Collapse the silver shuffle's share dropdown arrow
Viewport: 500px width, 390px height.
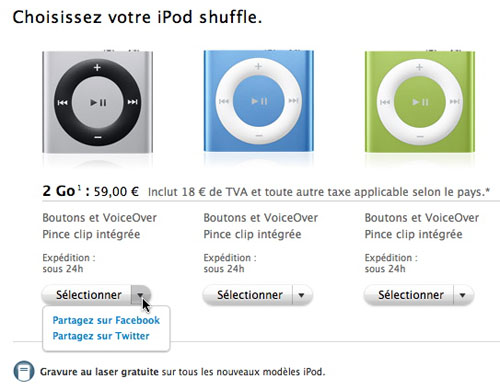coord(140,295)
